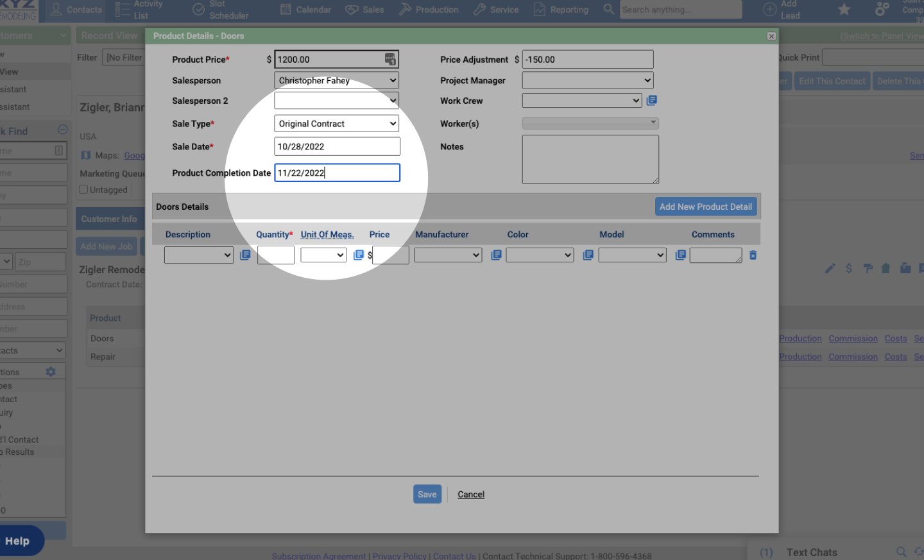Click the search icon in Text Chats bar
The width and height of the screenshot is (924, 560).
coord(902,552)
